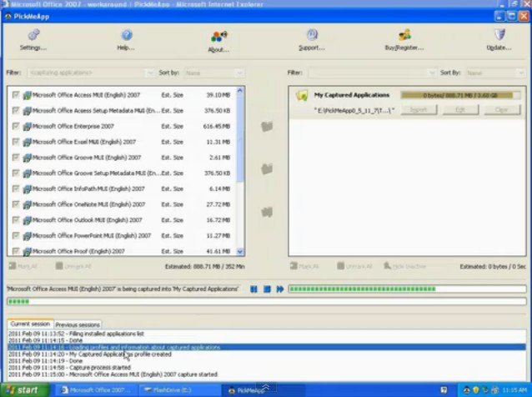Toggle checkbox for Office OneNote MUI 2007
Screen dimensions: 532x397
tap(16, 204)
